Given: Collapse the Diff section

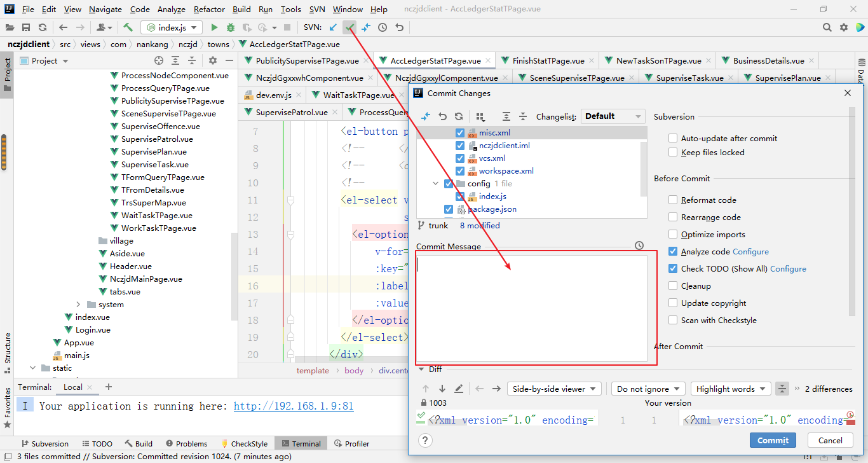Looking at the screenshot, I should [421, 369].
